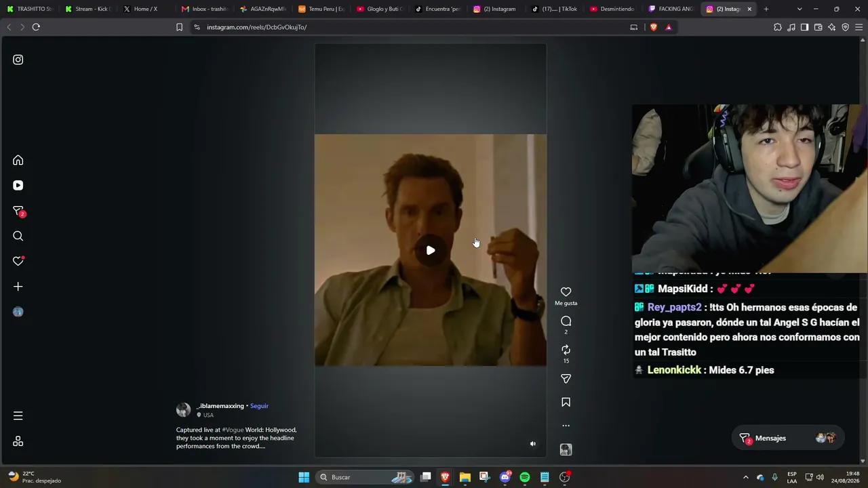
Task: Select the chat username MapsiKidd
Action: coord(682,289)
